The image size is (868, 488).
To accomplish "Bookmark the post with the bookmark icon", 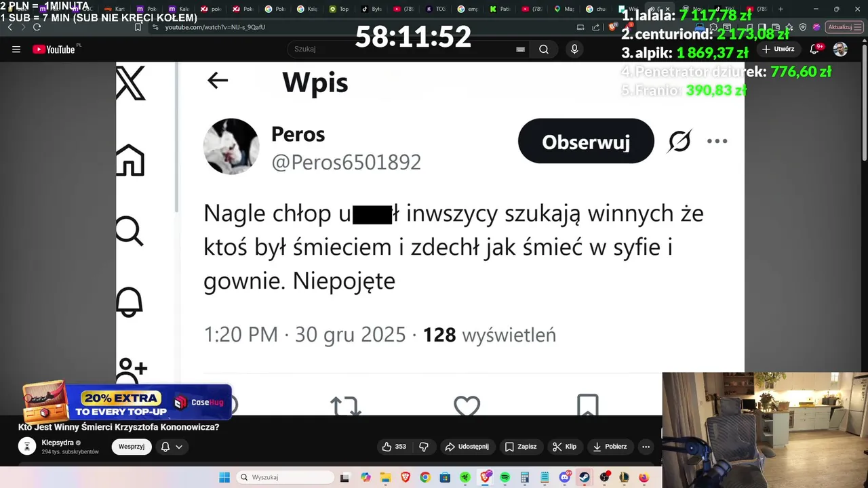I will coord(588,405).
